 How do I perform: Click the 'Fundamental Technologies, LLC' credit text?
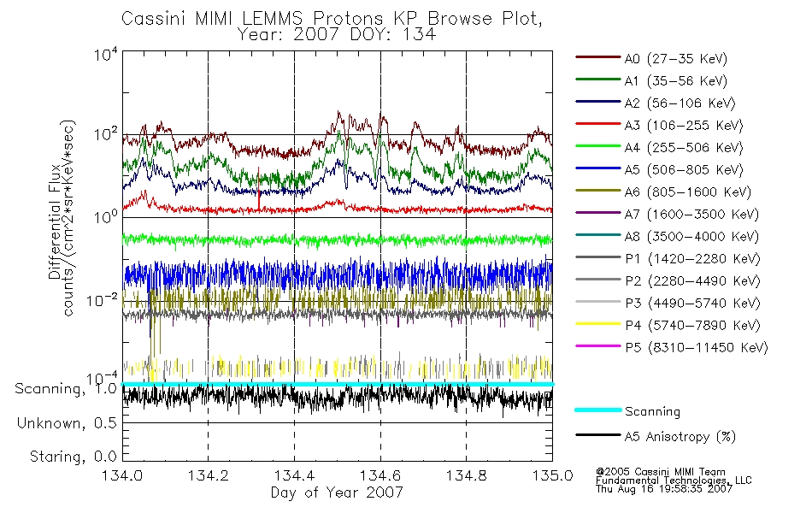674,481
